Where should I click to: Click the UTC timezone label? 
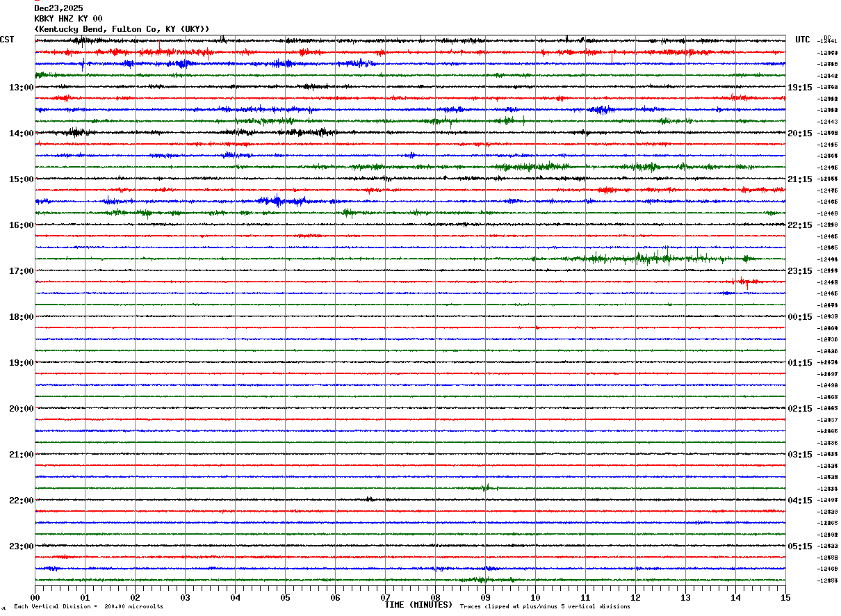tap(803, 40)
